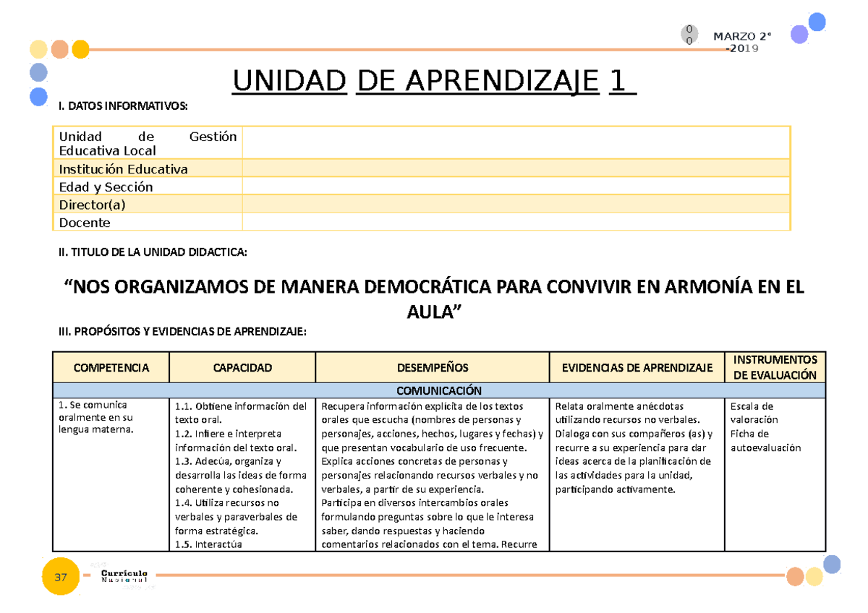
Task: Click the yellow page number 37 badge
Action: coord(61,577)
